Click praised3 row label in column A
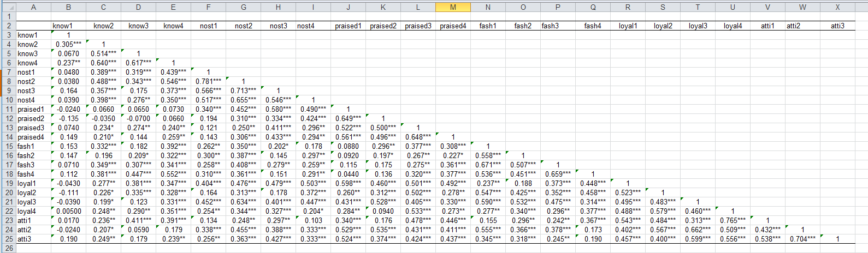The width and height of the screenshot is (868, 253). click(x=31, y=128)
